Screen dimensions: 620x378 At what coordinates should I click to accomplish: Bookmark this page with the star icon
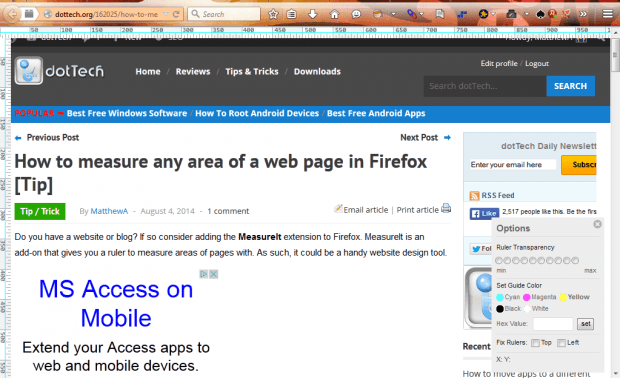point(273,14)
